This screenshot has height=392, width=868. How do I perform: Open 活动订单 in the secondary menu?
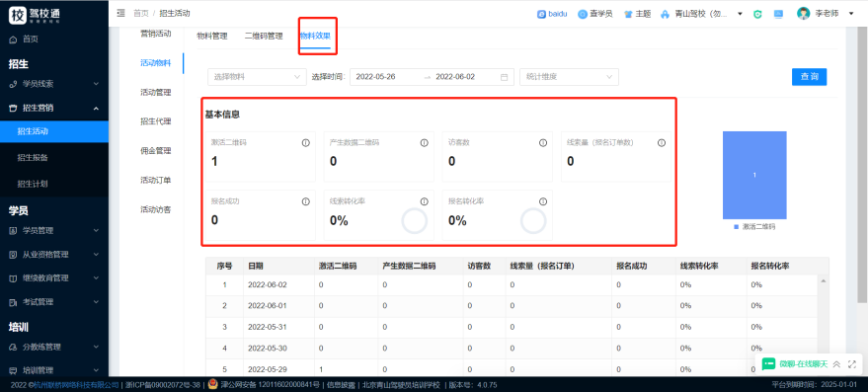156,180
